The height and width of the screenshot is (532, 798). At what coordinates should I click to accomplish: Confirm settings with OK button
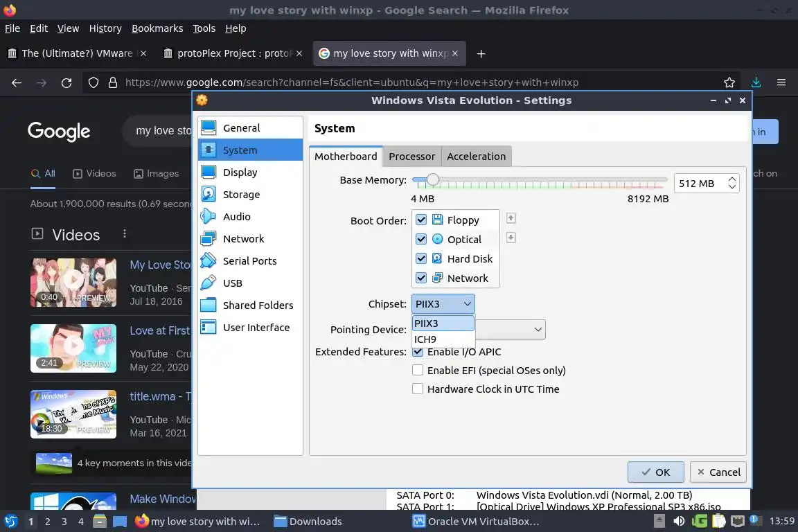coord(655,472)
